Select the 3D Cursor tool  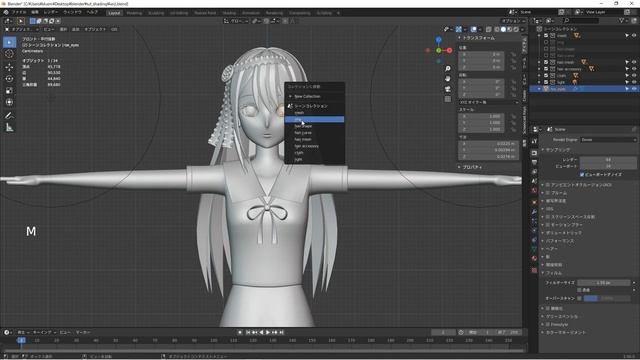(x=9, y=54)
